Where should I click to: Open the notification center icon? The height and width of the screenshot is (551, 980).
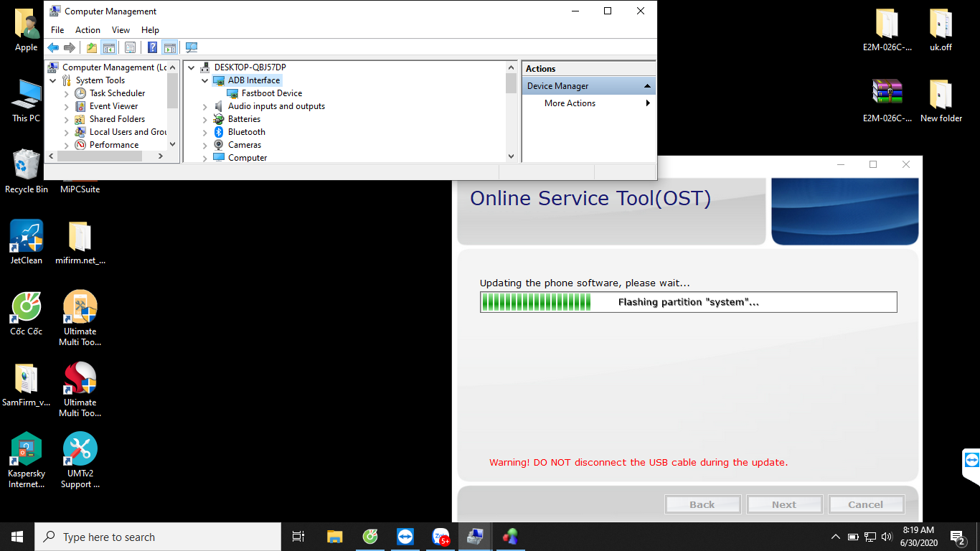tap(958, 537)
